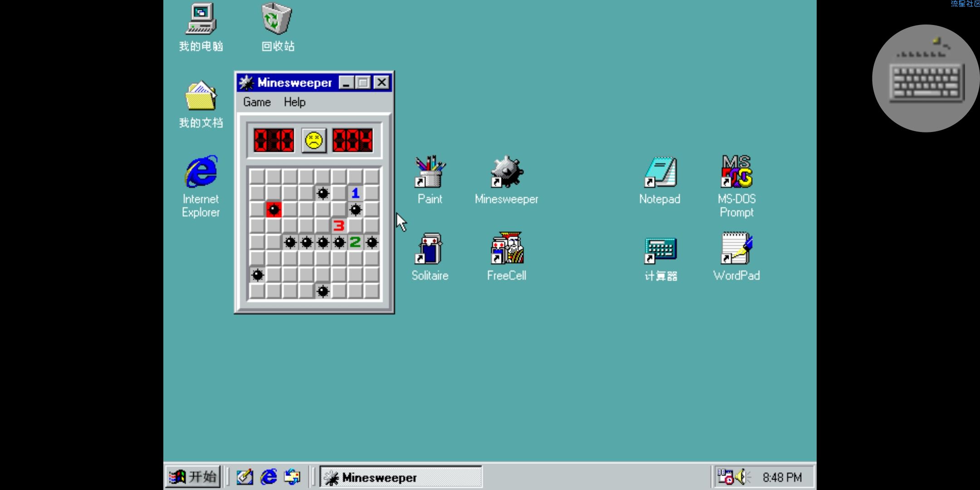Select the Paint shortcut icon
Image resolution: width=980 pixels, height=490 pixels.
(x=430, y=180)
